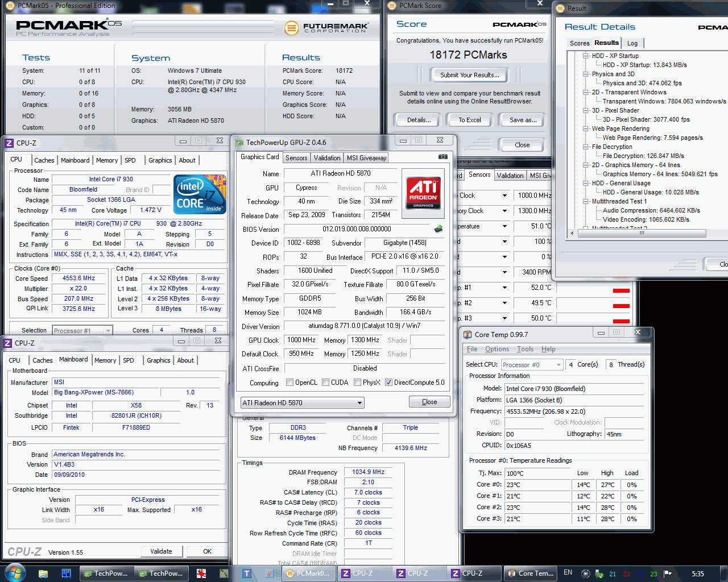Open the MSI Giveaway tab in front GPU-Z

(x=367, y=158)
